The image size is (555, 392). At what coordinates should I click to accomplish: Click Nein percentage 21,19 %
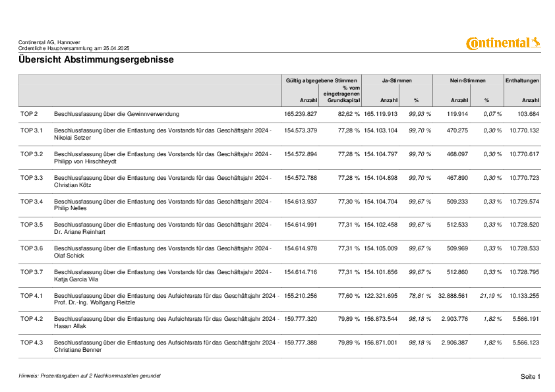490,296
